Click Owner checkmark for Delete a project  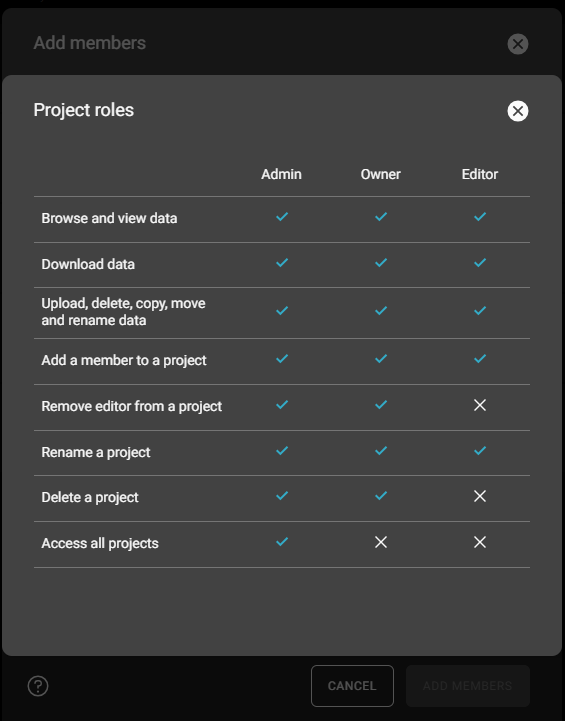click(381, 496)
